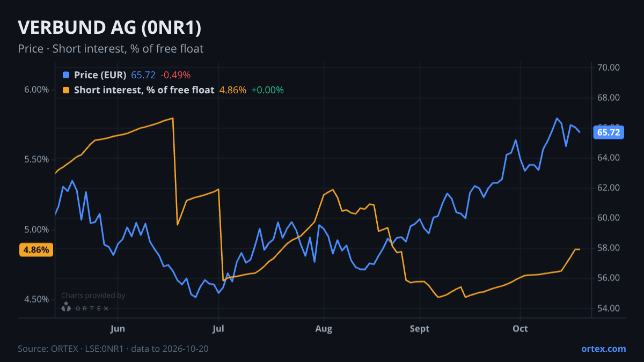
Task: Click the VERBUND AG (0NR1) title
Action: pyautogui.click(x=110, y=28)
